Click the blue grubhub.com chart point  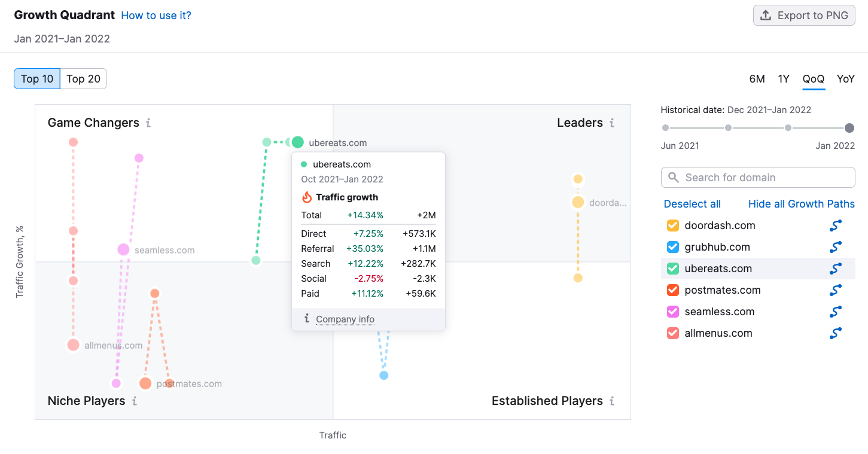pos(384,376)
